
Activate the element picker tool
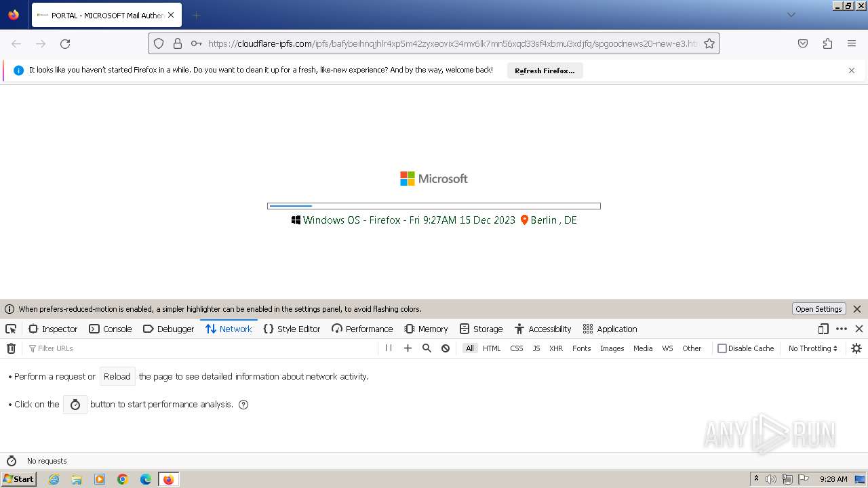[x=11, y=329]
